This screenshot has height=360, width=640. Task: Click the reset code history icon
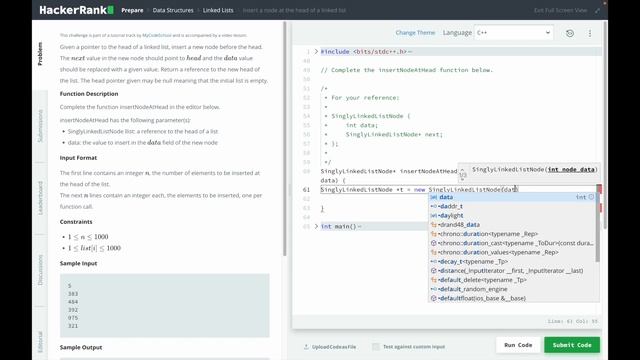pyautogui.click(x=570, y=33)
